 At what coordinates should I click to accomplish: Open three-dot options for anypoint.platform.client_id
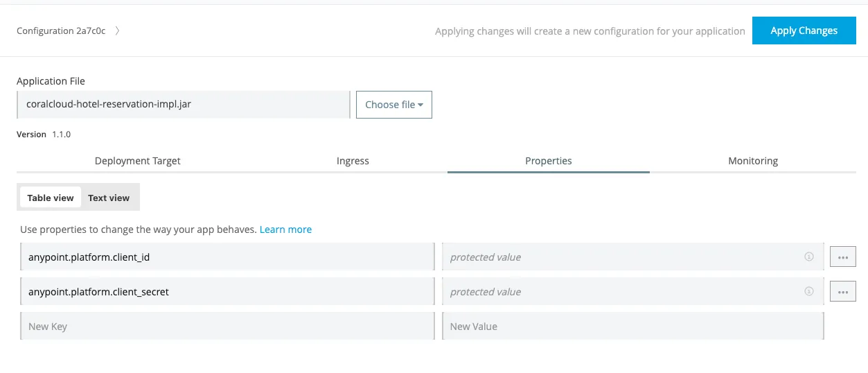[842, 257]
